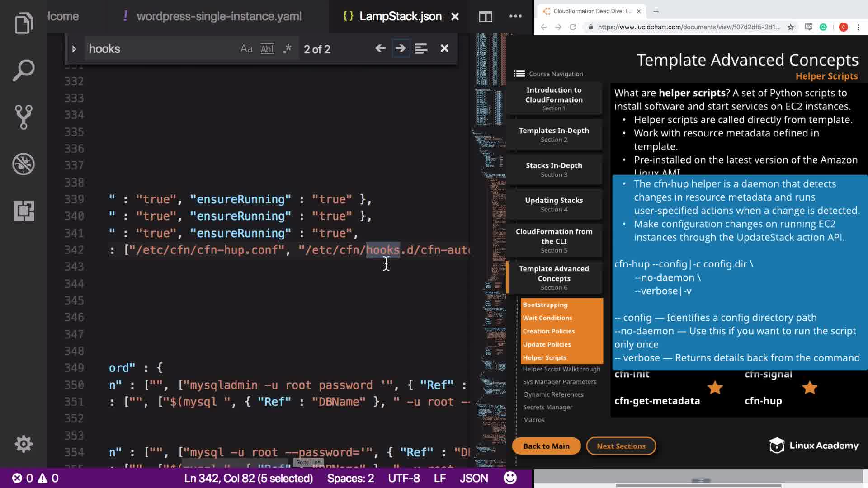Screen dimensions: 868x488
Task: Open the Extensions sidebar icon
Action: [x=24, y=211]
